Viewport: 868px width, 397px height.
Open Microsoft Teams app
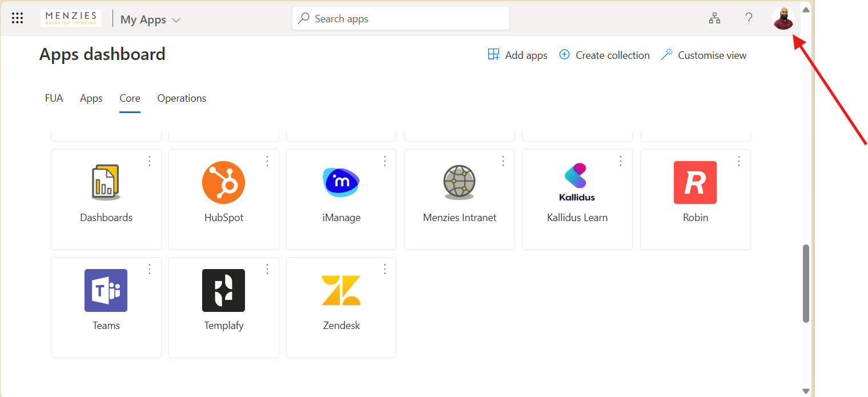(106, 291)
